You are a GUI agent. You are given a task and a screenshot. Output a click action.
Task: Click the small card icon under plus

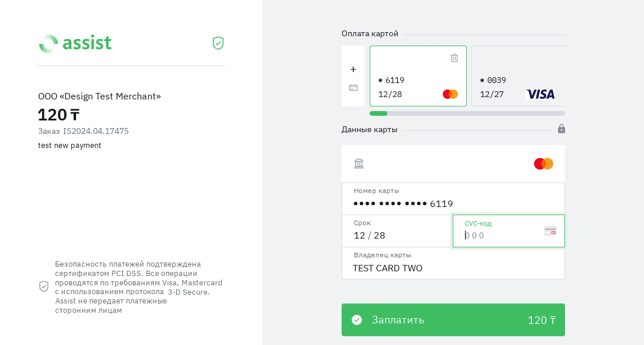(x=353, y=88)
